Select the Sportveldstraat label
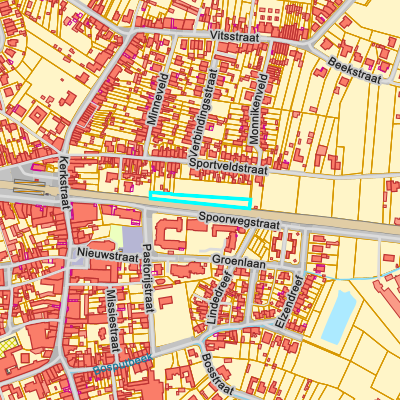400x400 pixels. pos(228,167)
